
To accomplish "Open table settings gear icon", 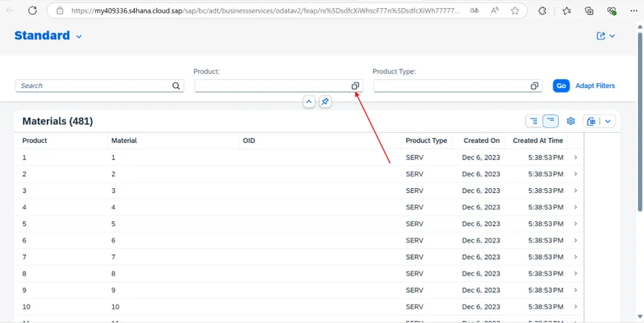I will point(571,121).
